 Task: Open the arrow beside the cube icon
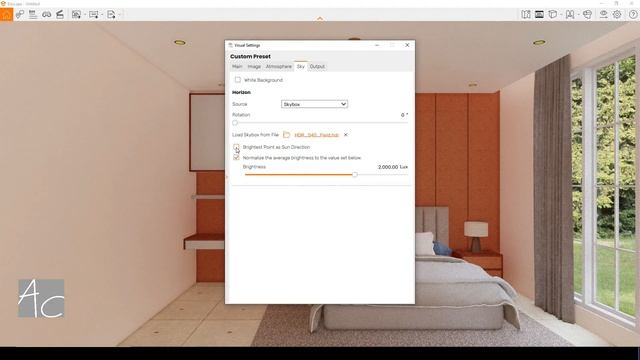pyautogui.click(x=561, y=15)
